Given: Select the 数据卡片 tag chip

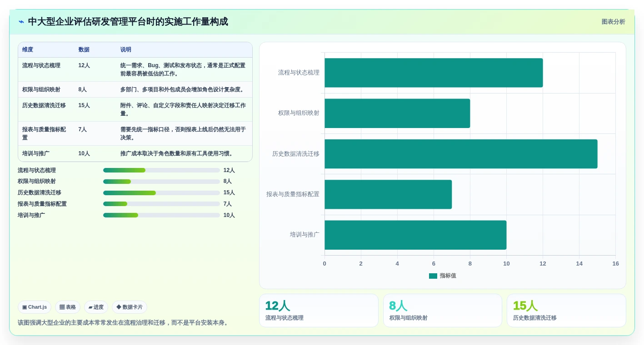Looking at the screenshot, I should coord(130,307).
